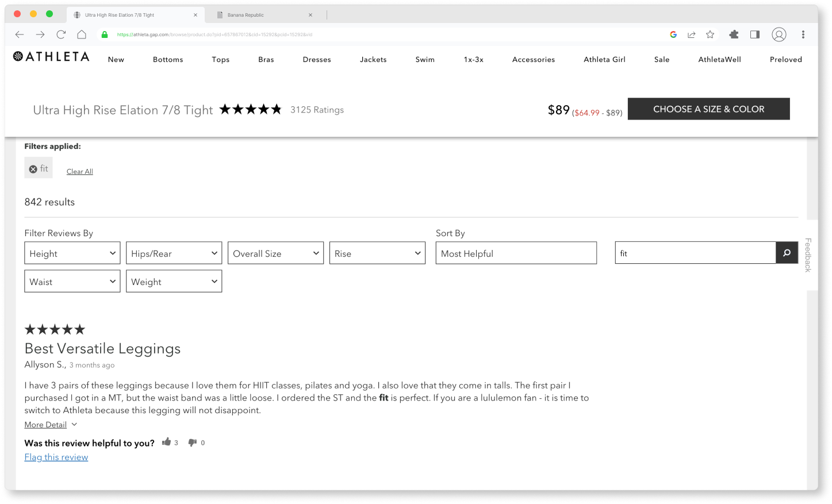The width and height of the screenshot is (832, 504).
Task: Bookmark page with star icon
Action: [x=710, y=34]
